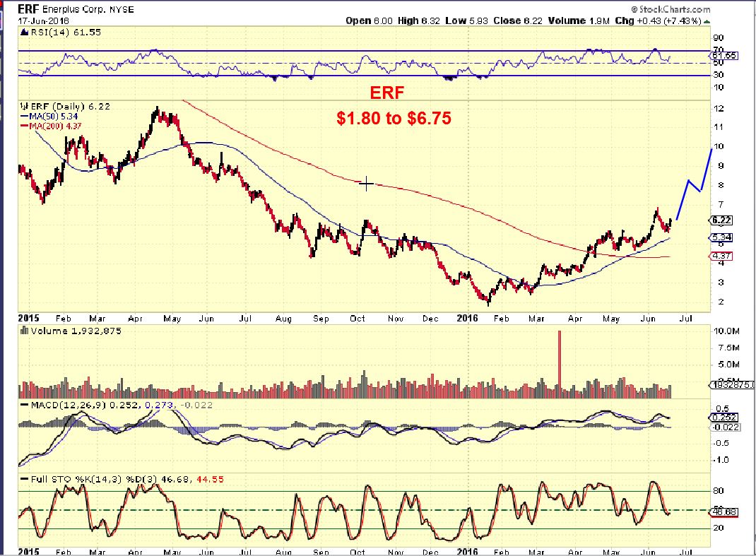
Task: Click the red MA(200) legend line marker
Action: (24, 126)
